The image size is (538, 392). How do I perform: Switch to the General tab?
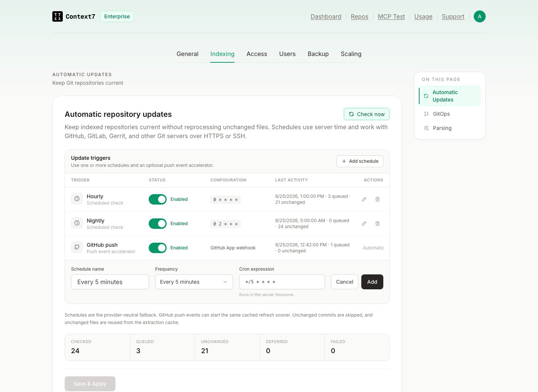[x=188, y=54]
